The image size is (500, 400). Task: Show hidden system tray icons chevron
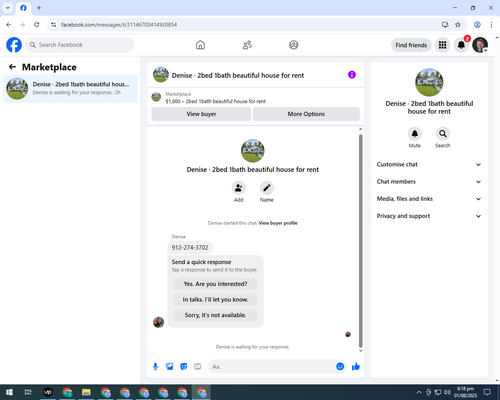click(419, 392)
